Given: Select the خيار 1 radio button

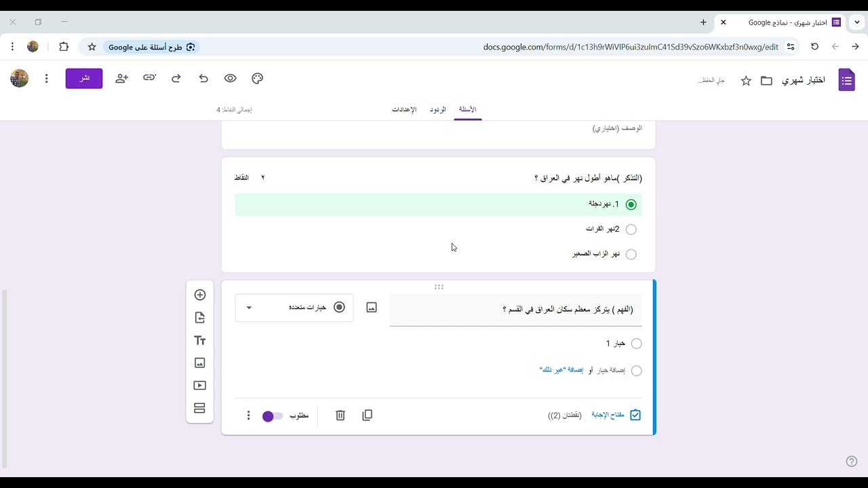Looking at the screenshot, I should click(x=636, y=344).
